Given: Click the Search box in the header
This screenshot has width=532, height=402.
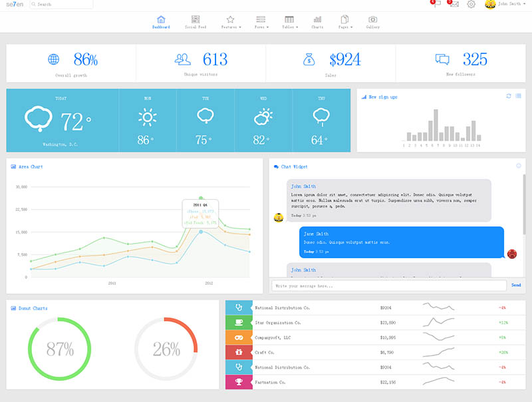Looking at the screenshot, I should point(60,4).
